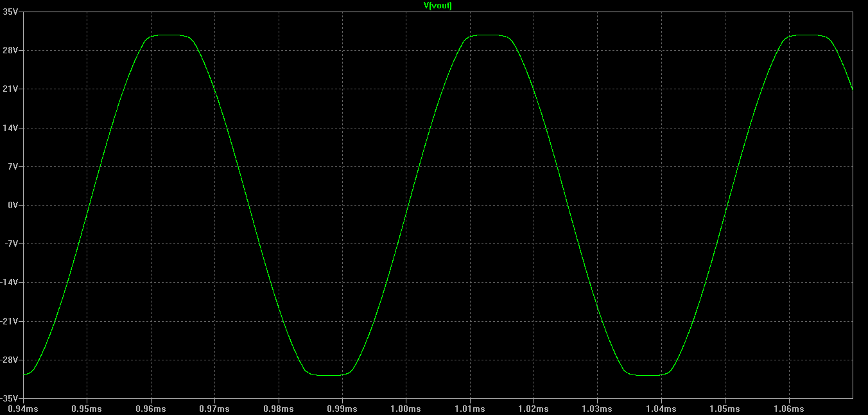Click the 1.06ms time axis label
This screenshot has height=415, width=868.
pyautogui.click(x=789, y=409)
